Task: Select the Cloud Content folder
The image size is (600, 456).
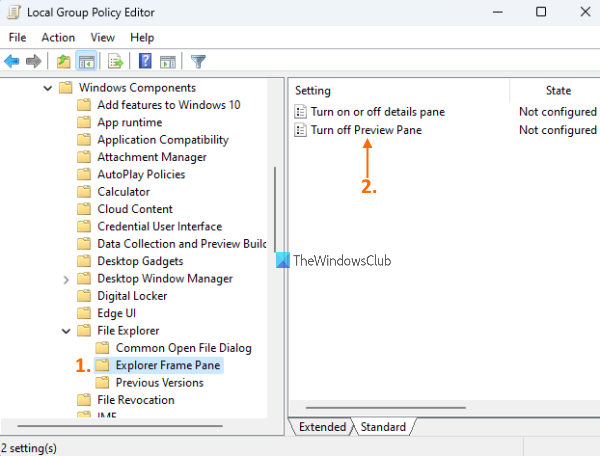Action: [x=135, y=209]
